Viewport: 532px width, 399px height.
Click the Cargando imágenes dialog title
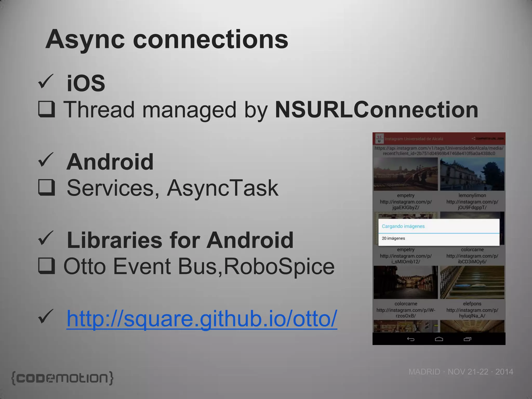click(x=403, y=226)
